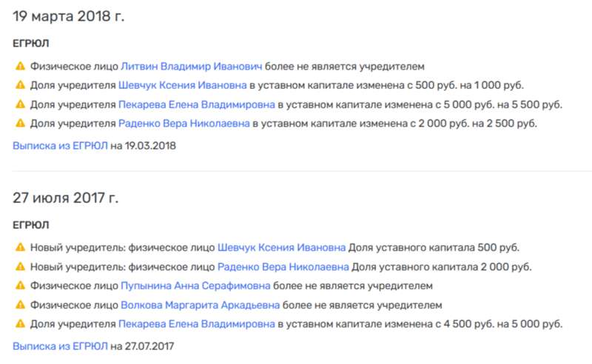Open Шевчук Ксения Ивановна link in March 2018 section
This screenshot has width=592, height=364.
(x=182, y=84)
